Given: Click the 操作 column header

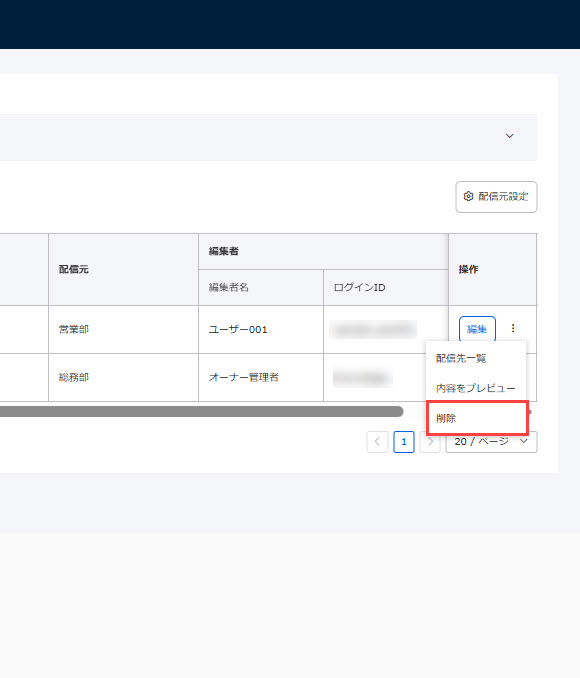Looking at the screenshot, I should [493, 269].
